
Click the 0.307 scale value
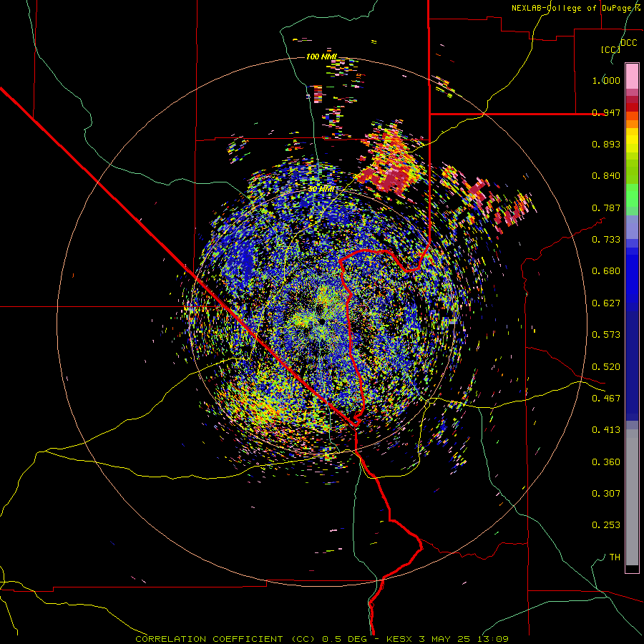[606, 494]
